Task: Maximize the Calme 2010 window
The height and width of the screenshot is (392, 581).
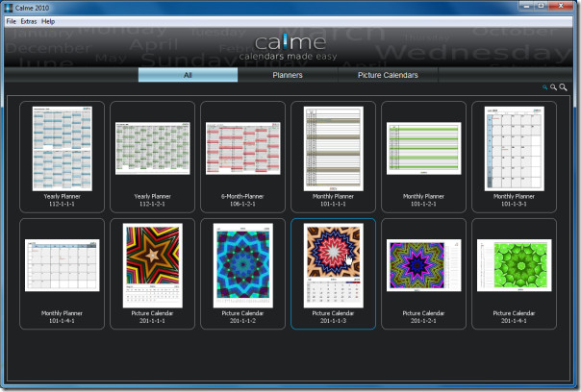Action: tap(541, 6)
